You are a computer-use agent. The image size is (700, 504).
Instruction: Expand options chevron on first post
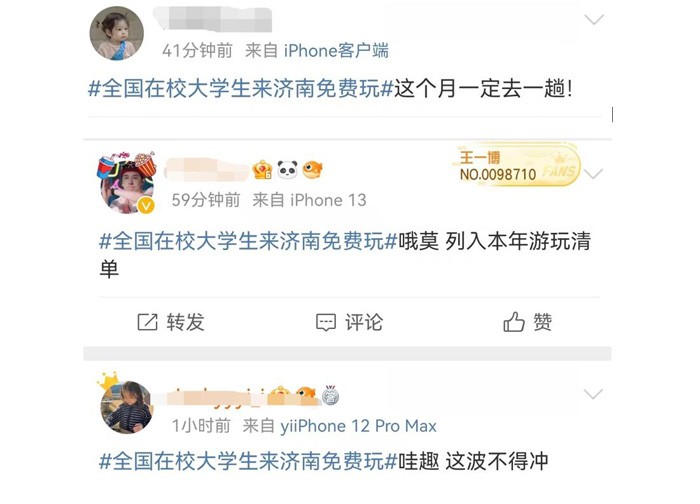[594, 20]
